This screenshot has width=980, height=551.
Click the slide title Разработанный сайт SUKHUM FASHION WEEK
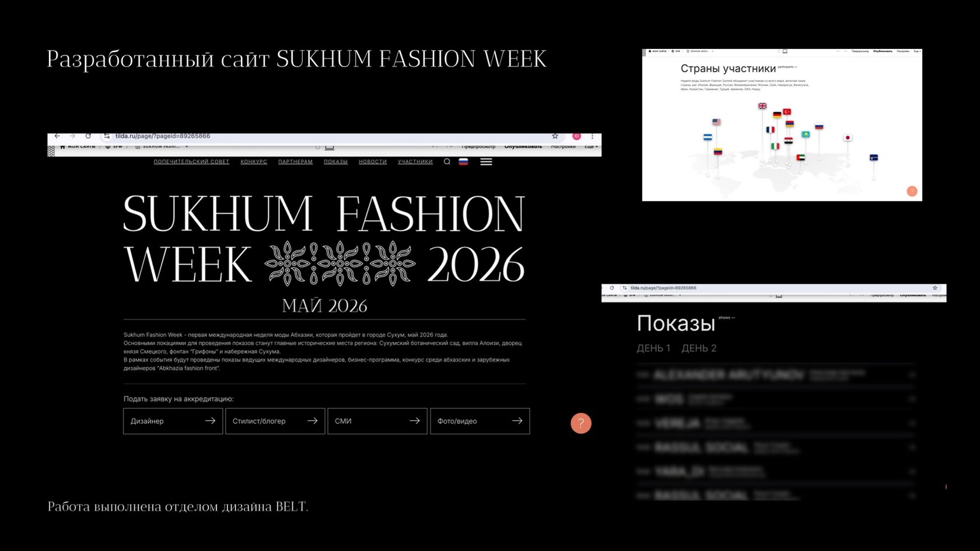(x=296, y=59)
